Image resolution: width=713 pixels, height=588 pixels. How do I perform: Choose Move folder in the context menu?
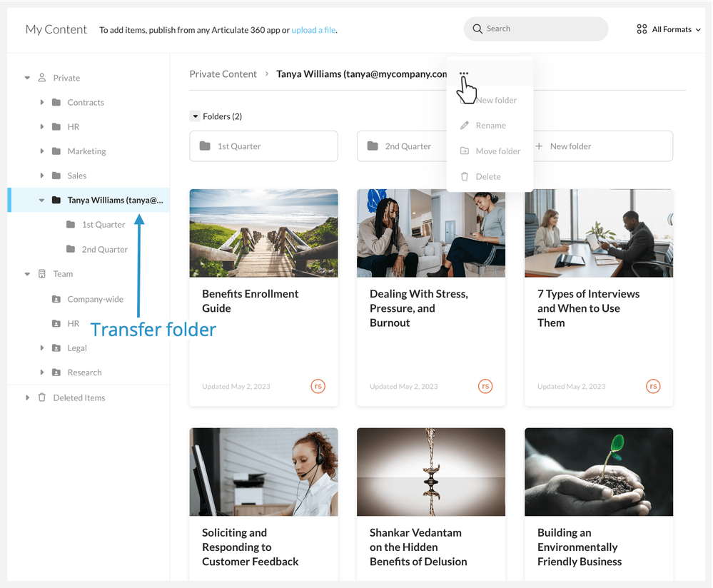click(x=490, y=151)
